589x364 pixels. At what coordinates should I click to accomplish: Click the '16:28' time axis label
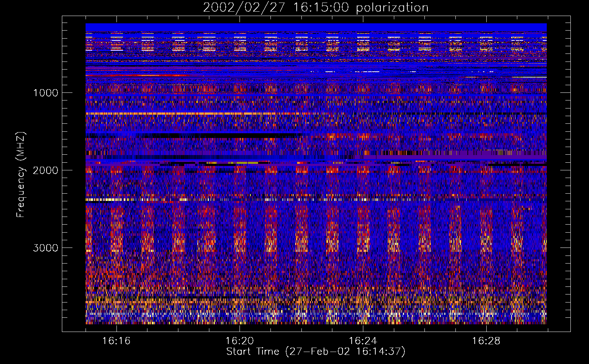coord(486,341)
